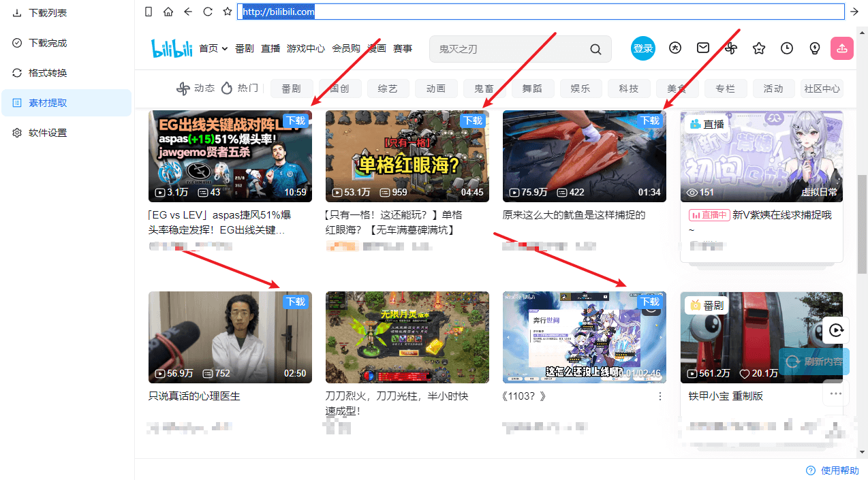The image size is (868, 480).
Task: Click the magnifier search icon
Action: (x=595, y=49)
